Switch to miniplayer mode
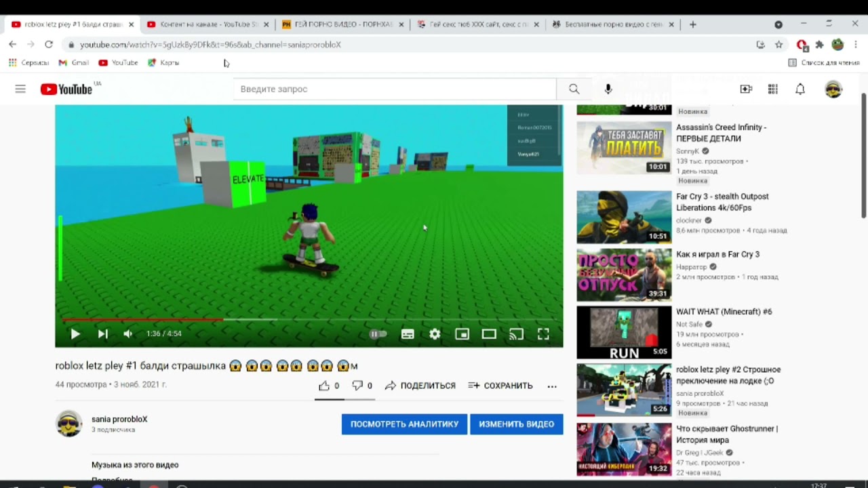Viewport: 868px width, 488px height. (x=462, y=333)
